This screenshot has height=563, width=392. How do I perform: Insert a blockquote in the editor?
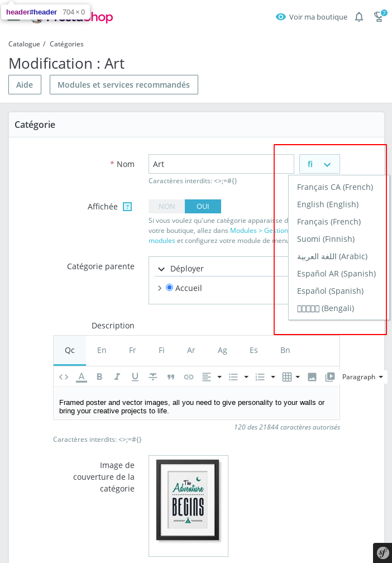point(171,376)
